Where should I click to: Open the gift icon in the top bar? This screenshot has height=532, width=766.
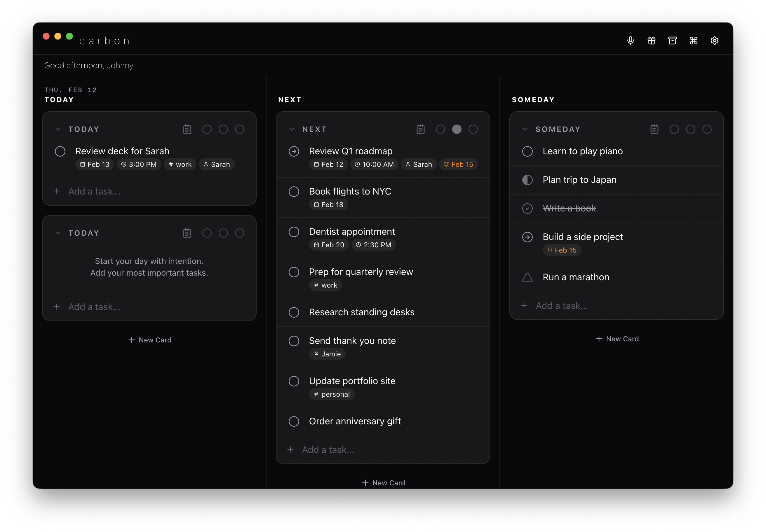[x=652, y=40]
